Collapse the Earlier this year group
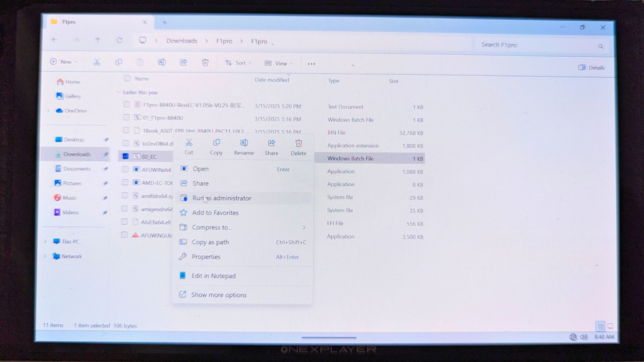 [118, 92]
